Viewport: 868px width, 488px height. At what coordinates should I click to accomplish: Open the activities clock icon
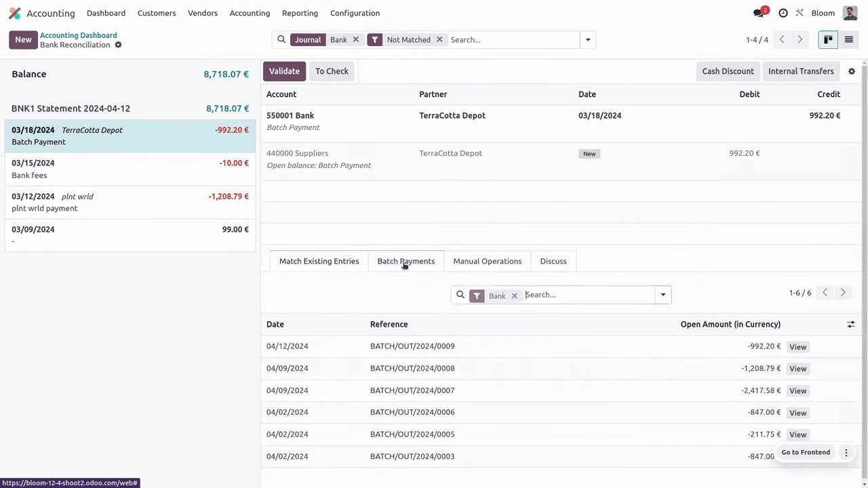(783, 13)
